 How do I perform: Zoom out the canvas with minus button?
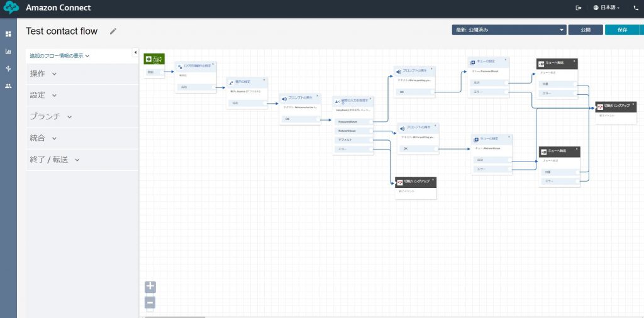150,303
